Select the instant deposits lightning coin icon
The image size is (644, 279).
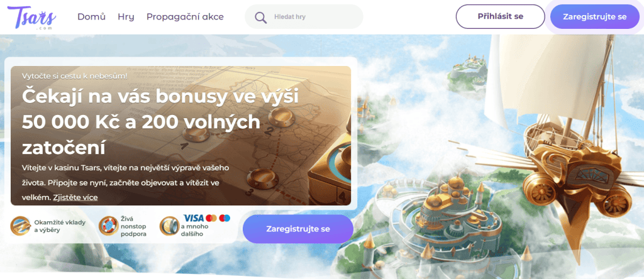(21, 226)
